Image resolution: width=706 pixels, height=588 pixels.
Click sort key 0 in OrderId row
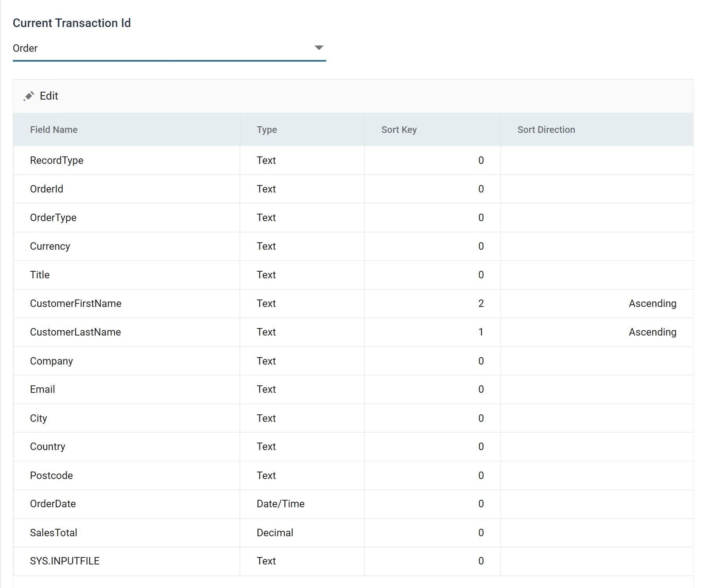(481, 189)
